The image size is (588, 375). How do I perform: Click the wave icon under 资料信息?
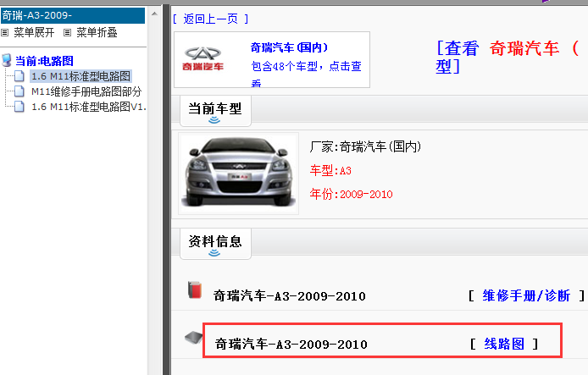(214, 253)
